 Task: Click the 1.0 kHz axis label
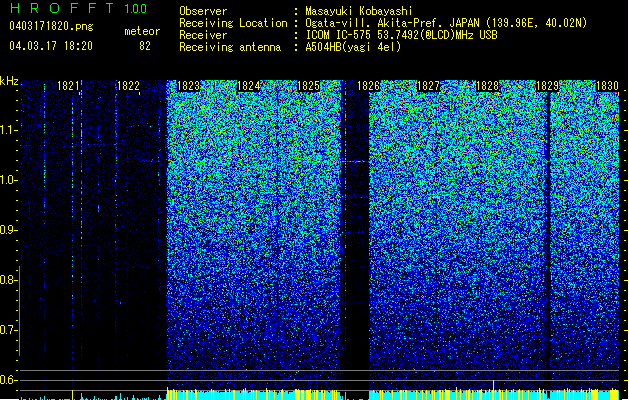[x=8, y=180]
